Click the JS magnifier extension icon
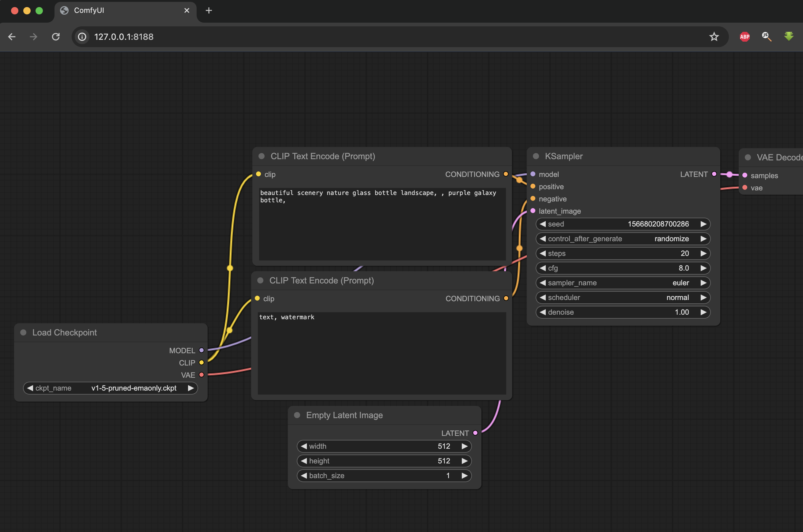 [x=766, y=36]
